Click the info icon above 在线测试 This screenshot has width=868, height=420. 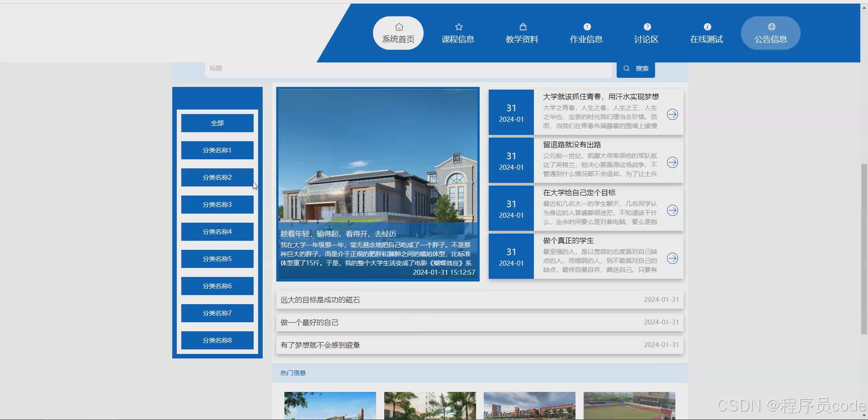coord(707,27)
